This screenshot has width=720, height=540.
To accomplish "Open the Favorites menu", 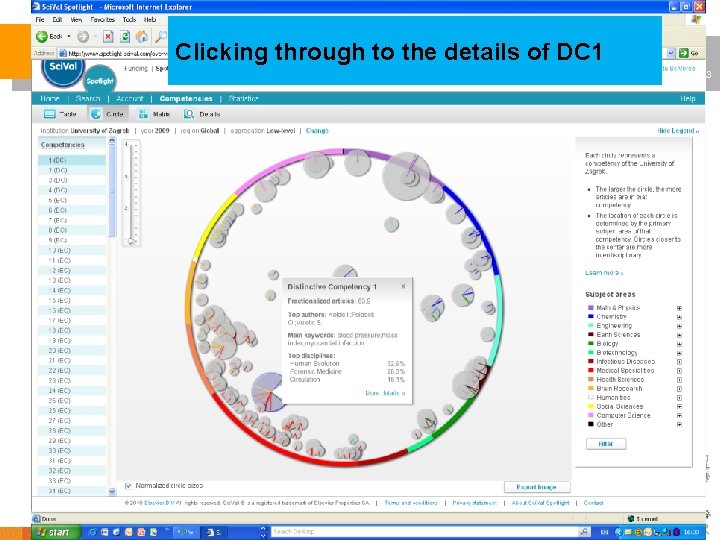I will click(x=102, y=20).
